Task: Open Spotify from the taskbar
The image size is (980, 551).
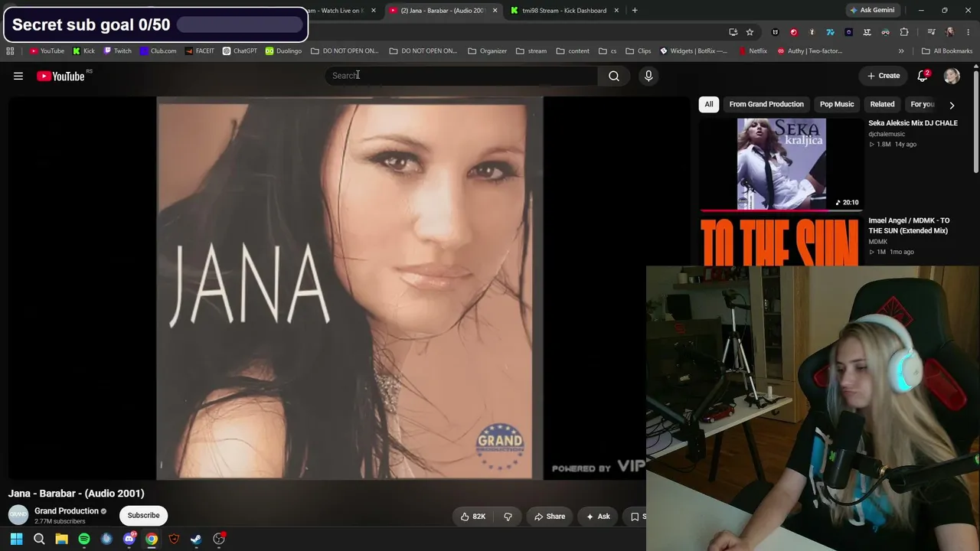Action: (x=84, y=539)
